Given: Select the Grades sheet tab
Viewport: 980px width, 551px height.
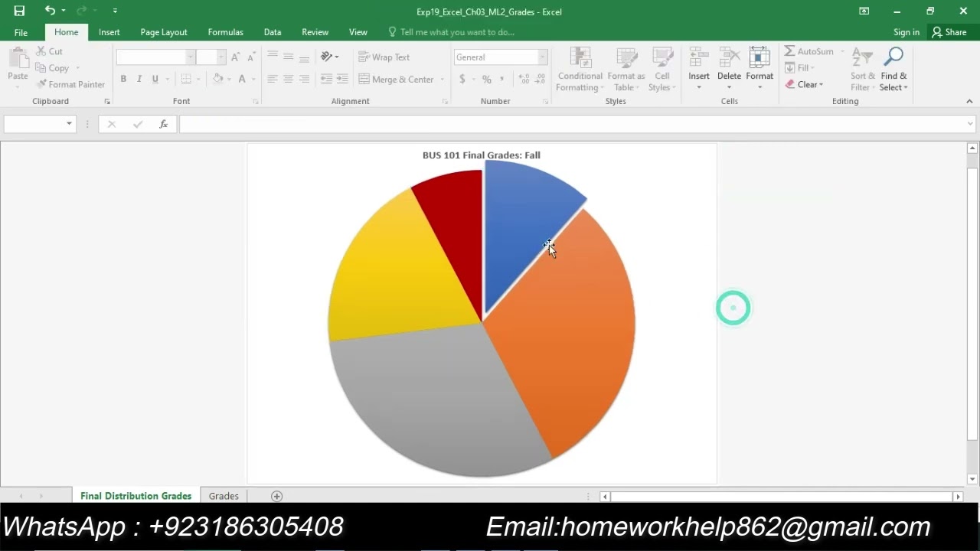Looking at the screenshot, I should tap(224, 496).
